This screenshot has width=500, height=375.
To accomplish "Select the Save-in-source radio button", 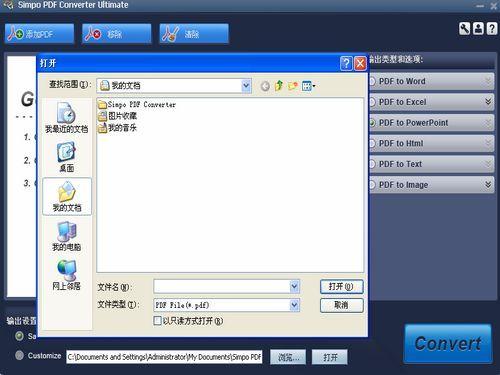I will 19,336.
